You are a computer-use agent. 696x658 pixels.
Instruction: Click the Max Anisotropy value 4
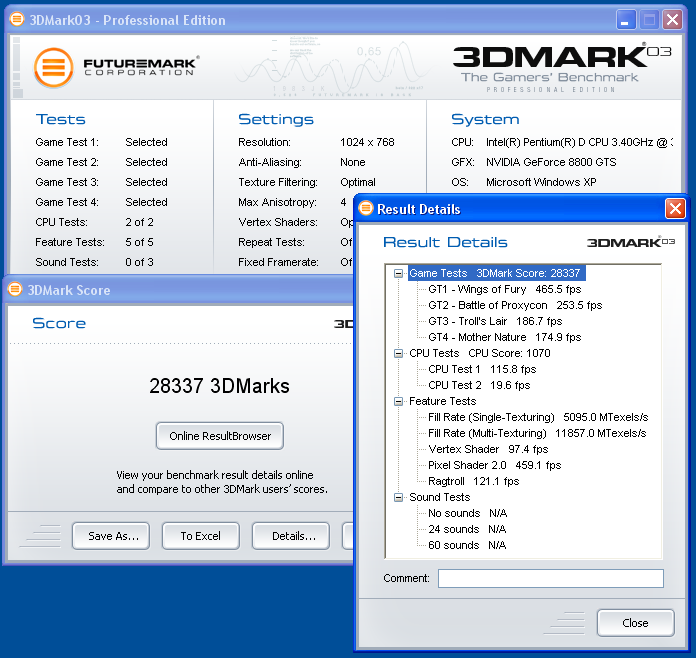[x=343, y=202]
